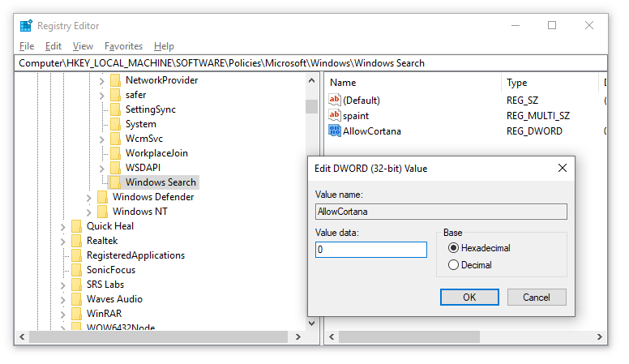Open the Help menu
629x364 pixels.
point(164,46)
